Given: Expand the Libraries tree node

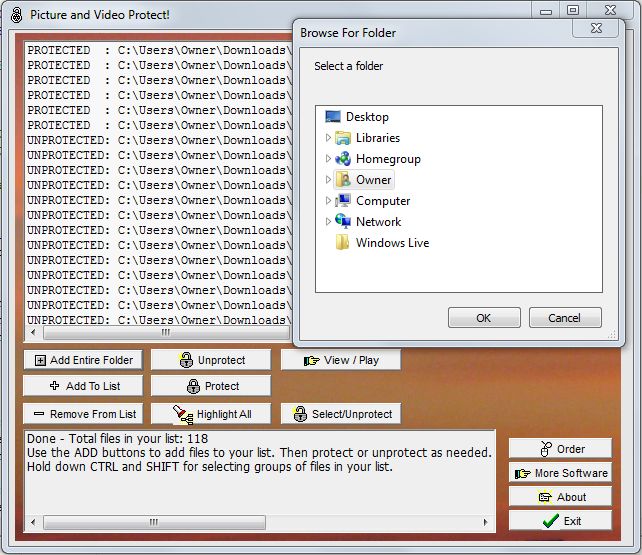Looking at the screenshot, I should point(328,138).
